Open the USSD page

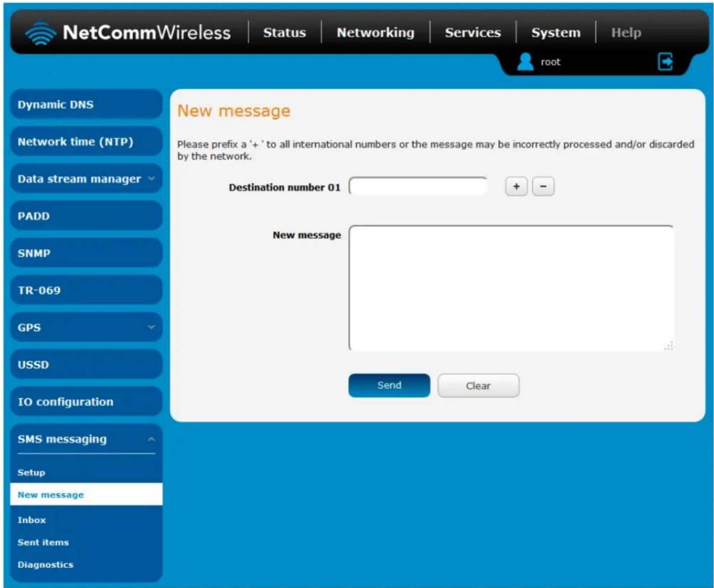tap(86, 365)
